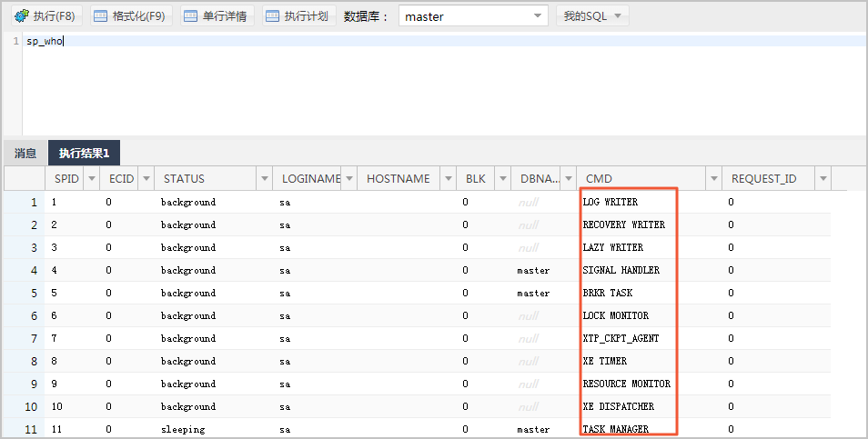The width and height of the screenshot is (868, 439).
Task: Open 单行详情 single row details
Action: [x=217, y=16]
